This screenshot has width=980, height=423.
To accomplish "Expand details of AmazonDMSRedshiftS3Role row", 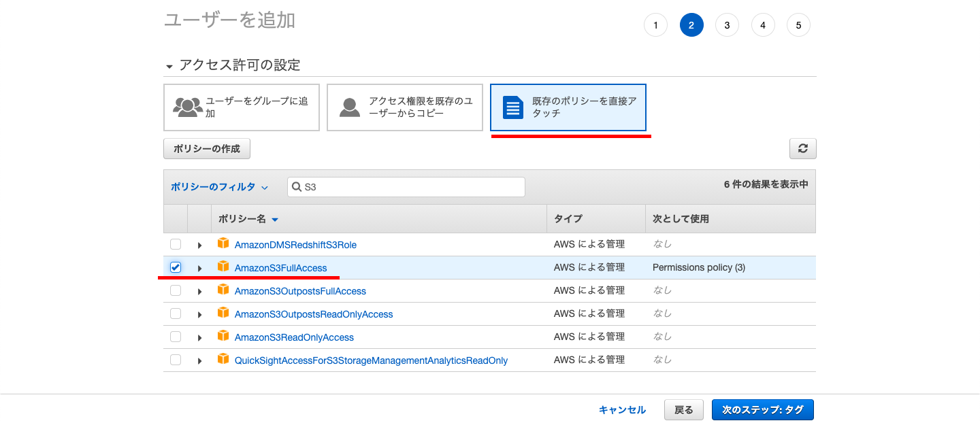I will click(x=199, y=245).
